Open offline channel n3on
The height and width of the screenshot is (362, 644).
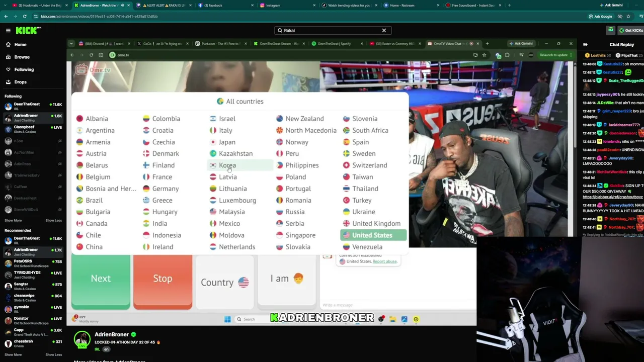point(33,141)
